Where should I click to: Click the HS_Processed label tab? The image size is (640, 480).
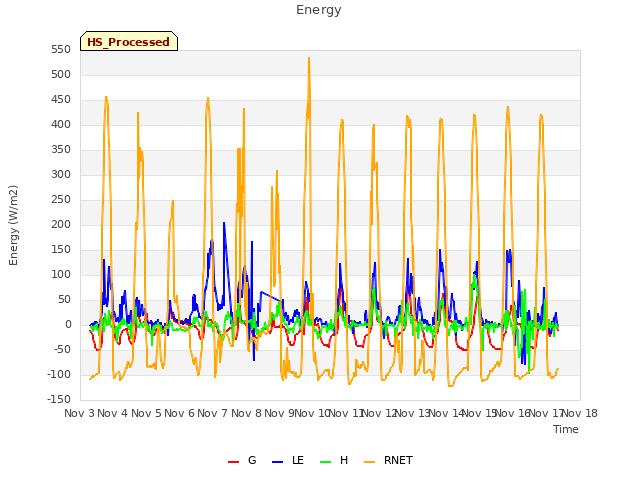[x=129, y=41]
